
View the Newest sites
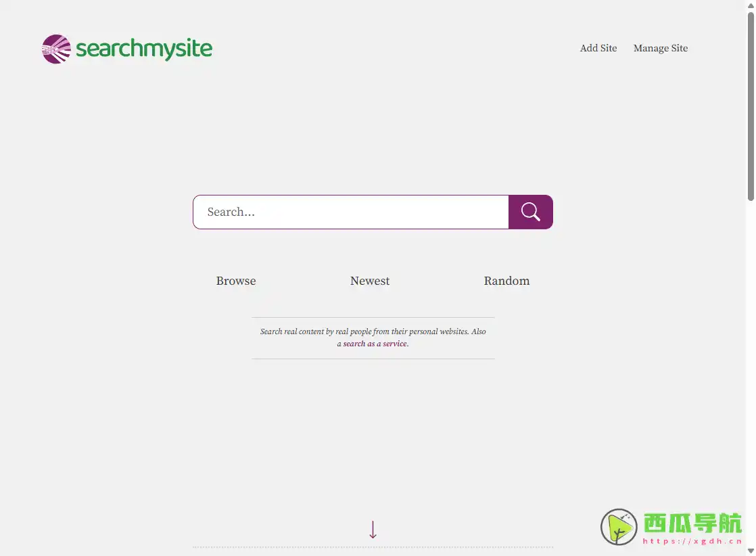pyautogui.click(x=370, y=281)
